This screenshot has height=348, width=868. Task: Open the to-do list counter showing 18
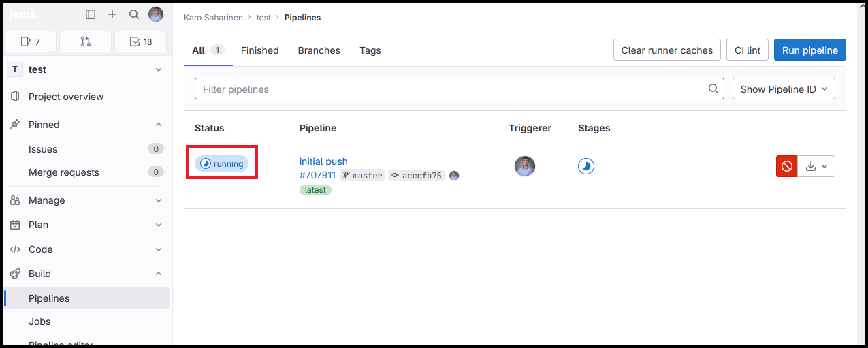point(140,42)
